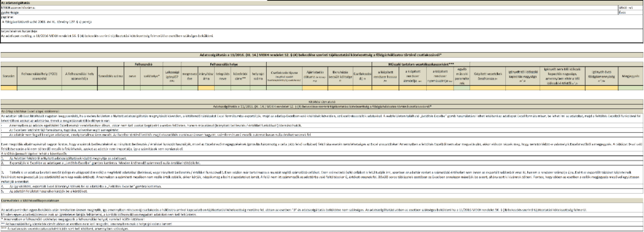Click the 'Észrevételek a kitöltéssel kapcsolatban' heading
The image size is (644, 232).
click(322, 201)
